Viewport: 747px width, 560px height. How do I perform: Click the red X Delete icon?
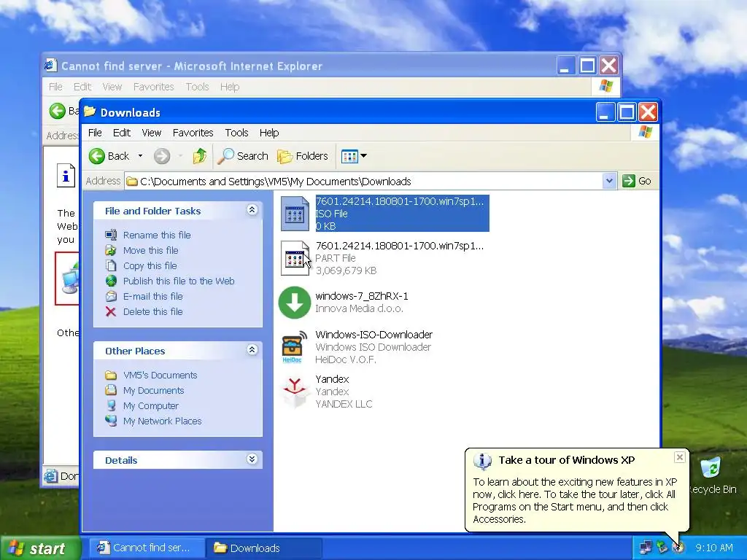111,311
